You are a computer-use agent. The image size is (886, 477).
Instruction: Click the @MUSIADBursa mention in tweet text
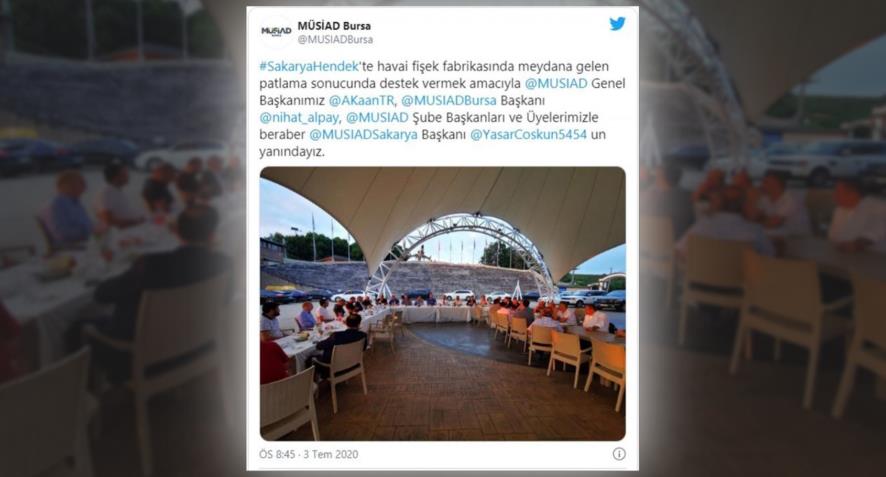[449, 101]
